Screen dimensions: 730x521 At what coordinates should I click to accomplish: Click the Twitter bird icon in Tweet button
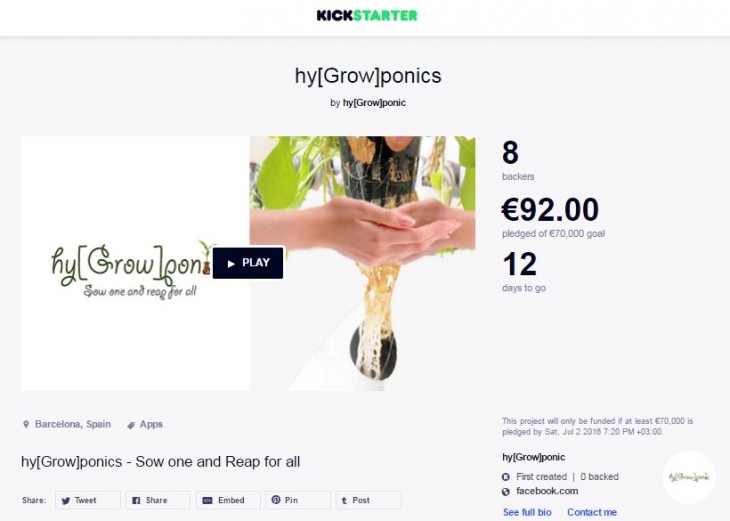[x=66, y=501]
